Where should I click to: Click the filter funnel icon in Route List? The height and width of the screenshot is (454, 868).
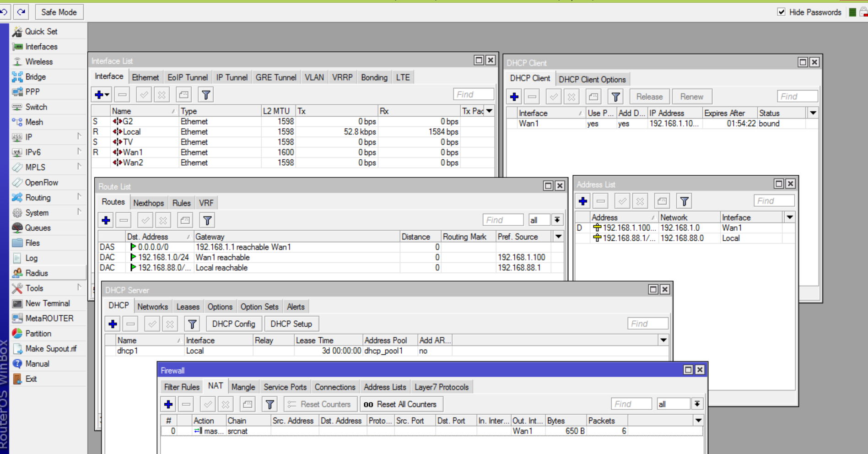tap(207, 221)
